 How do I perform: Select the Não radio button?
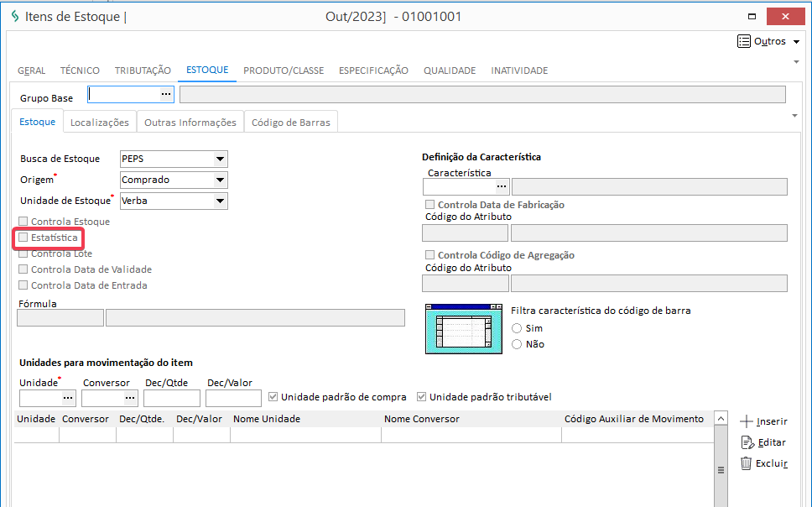click(x=517, y=344)
